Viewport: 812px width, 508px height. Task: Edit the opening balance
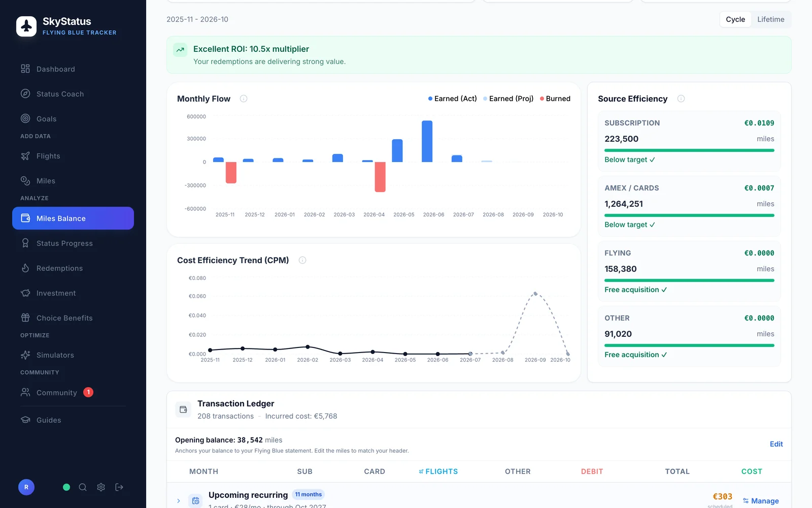coord(776,444)
